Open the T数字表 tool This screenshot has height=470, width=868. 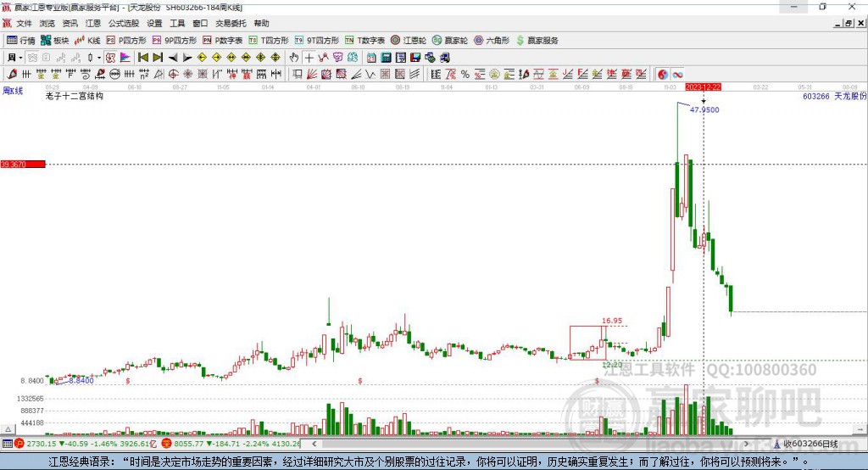[364, 41]
